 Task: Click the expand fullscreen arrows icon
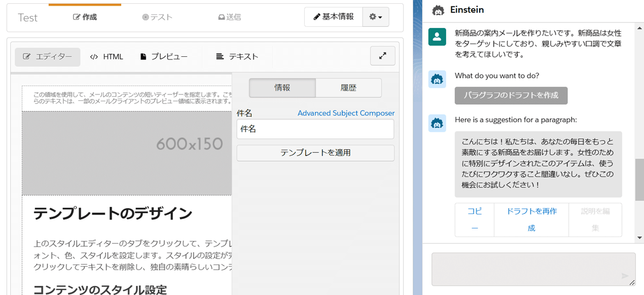click(x=383, y=56)
